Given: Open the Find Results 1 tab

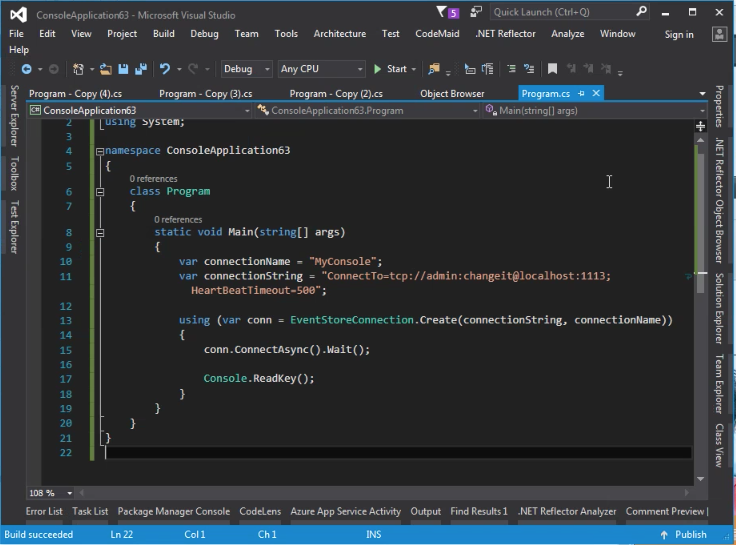Looking at the screenshot, I should point(479,511).
